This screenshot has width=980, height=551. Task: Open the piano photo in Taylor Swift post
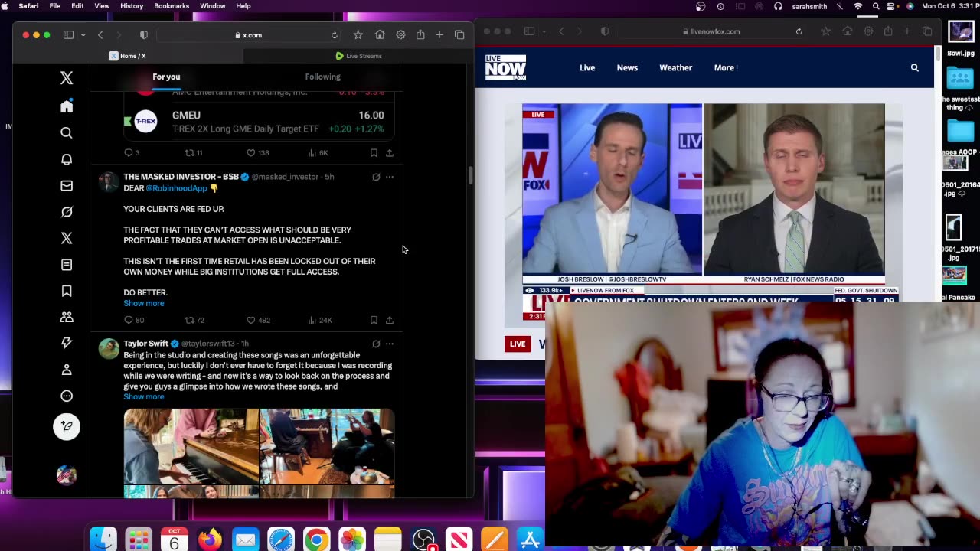(x=191, y=447)
